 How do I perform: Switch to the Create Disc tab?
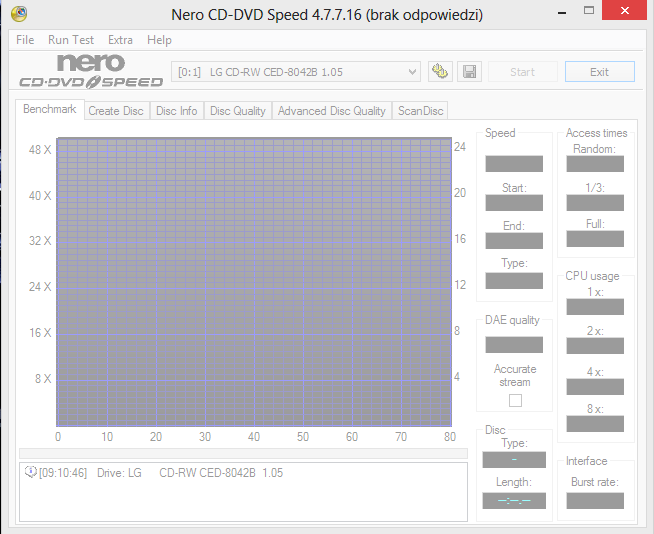click(116, 111)
